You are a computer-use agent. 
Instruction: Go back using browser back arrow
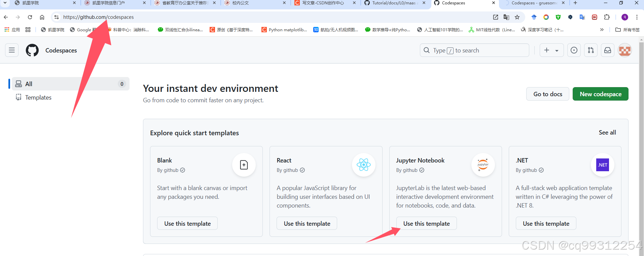pyautogui.click(x=6, y=17)
